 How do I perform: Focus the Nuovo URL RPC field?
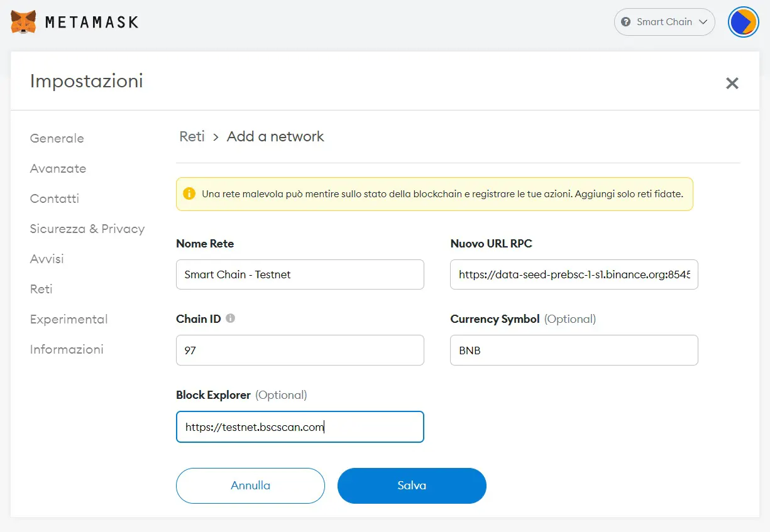pyautogui.click(x=574, y=274)
